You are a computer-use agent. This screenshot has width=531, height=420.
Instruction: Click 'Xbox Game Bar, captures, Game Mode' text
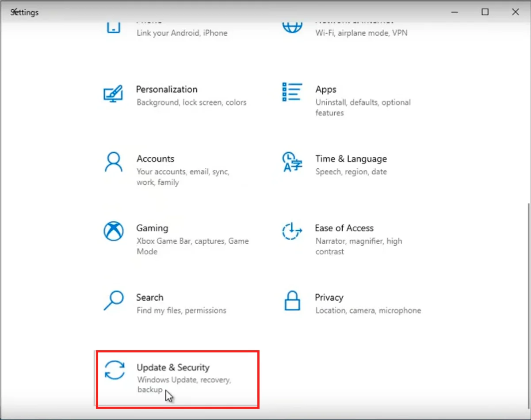point(193,246)
